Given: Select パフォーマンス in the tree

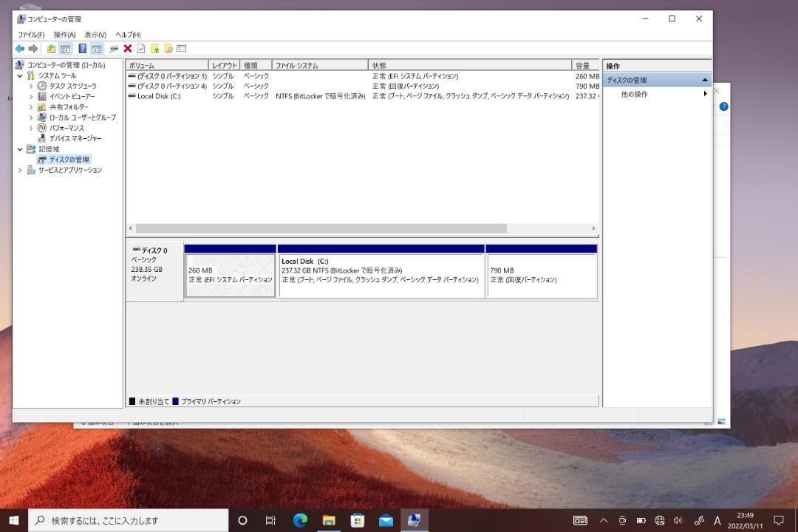Looking at the screenshot, I should click(66, 128).
